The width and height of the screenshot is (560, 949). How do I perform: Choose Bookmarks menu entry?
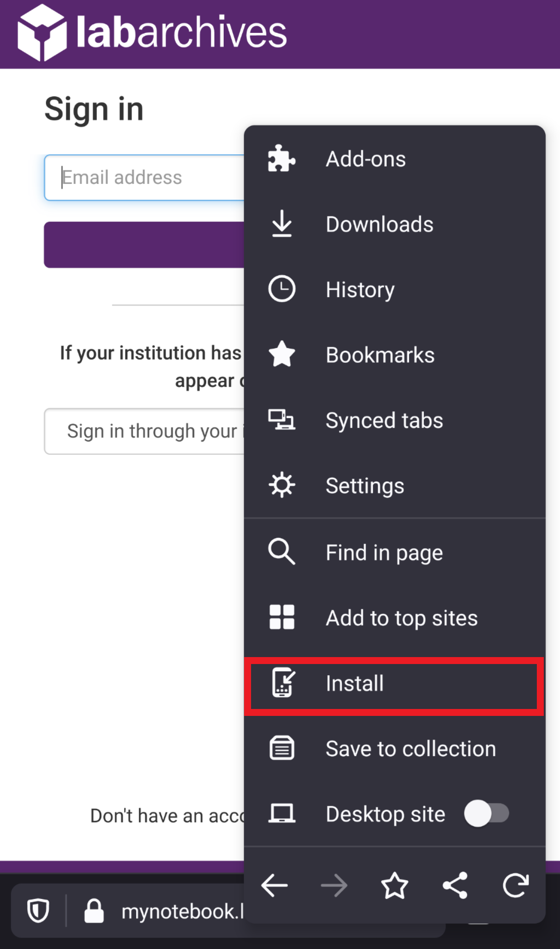(395, 354)
